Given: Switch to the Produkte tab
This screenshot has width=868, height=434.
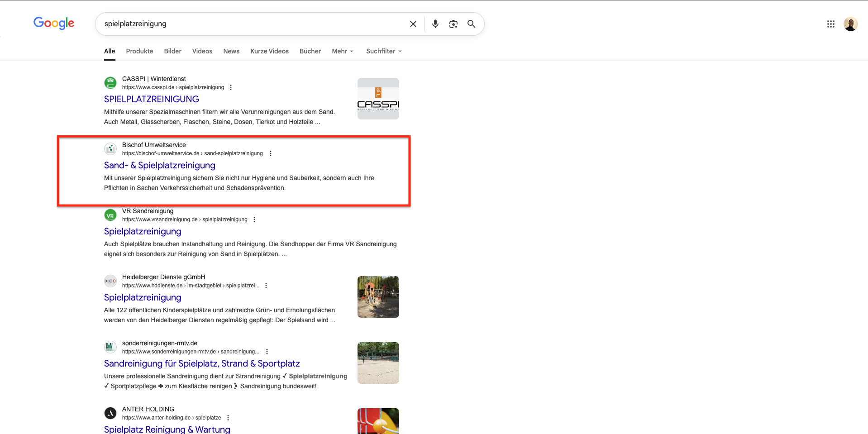Looking at the screenshot, I should pyautogui.click(x=139, y=51).
